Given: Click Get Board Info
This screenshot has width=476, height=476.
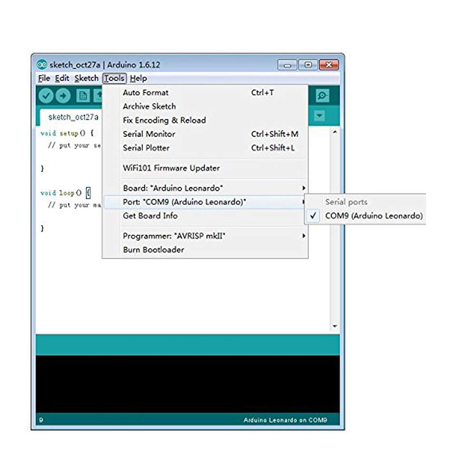Looking at the screenshot, I should pos(150,216).
